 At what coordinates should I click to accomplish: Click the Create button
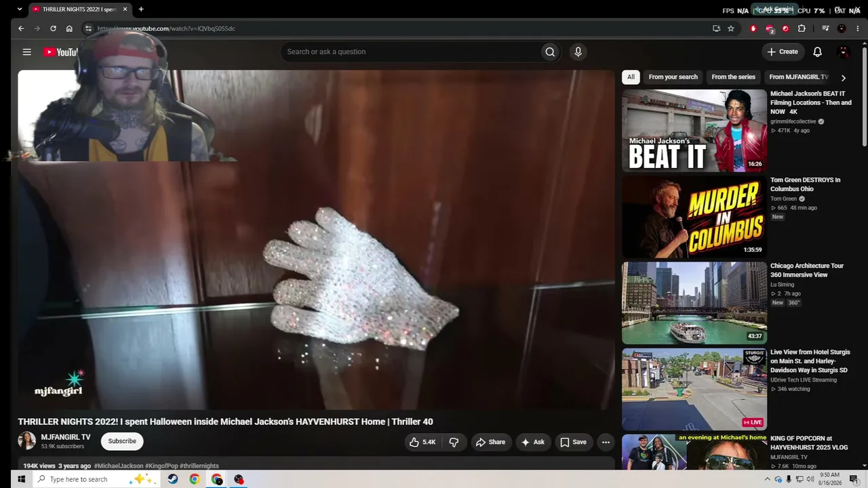(783, 52)
